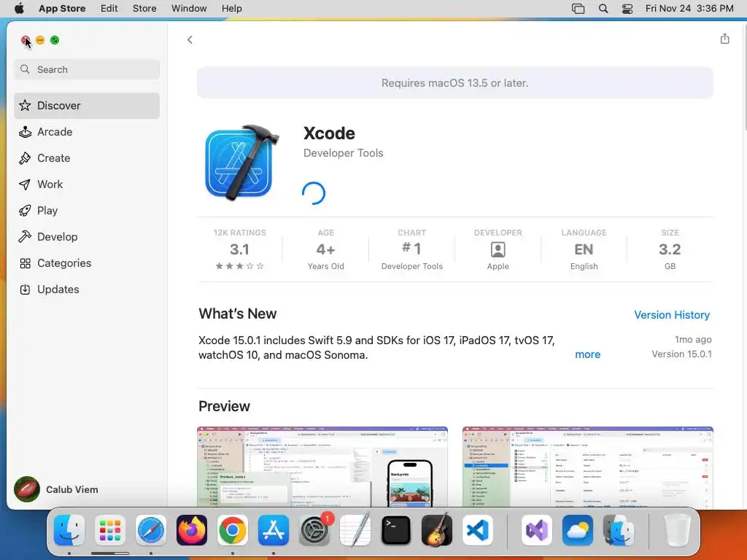This screenshot has width=747, height=560.
Task: Click the page vertical scrollbar
Action: pos(745,77)
